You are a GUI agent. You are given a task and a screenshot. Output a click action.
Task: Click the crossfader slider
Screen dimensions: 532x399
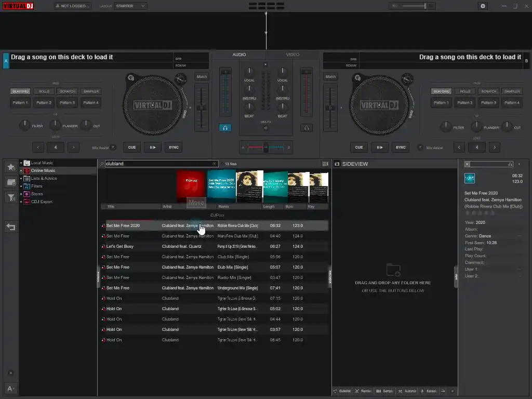[x=266, y=147]
